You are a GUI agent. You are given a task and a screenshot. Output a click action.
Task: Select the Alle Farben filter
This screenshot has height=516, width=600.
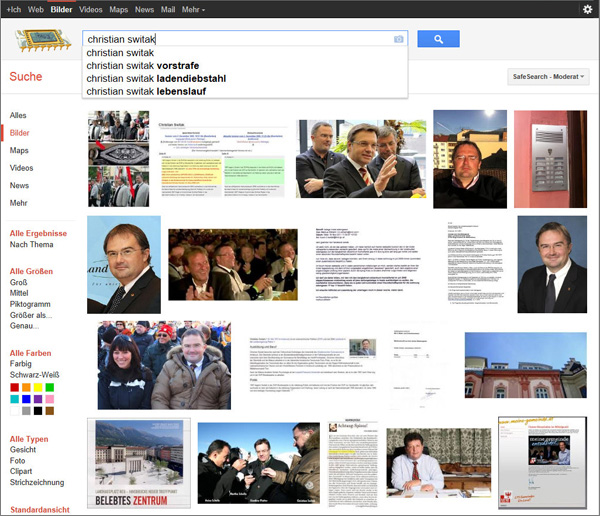30,353
